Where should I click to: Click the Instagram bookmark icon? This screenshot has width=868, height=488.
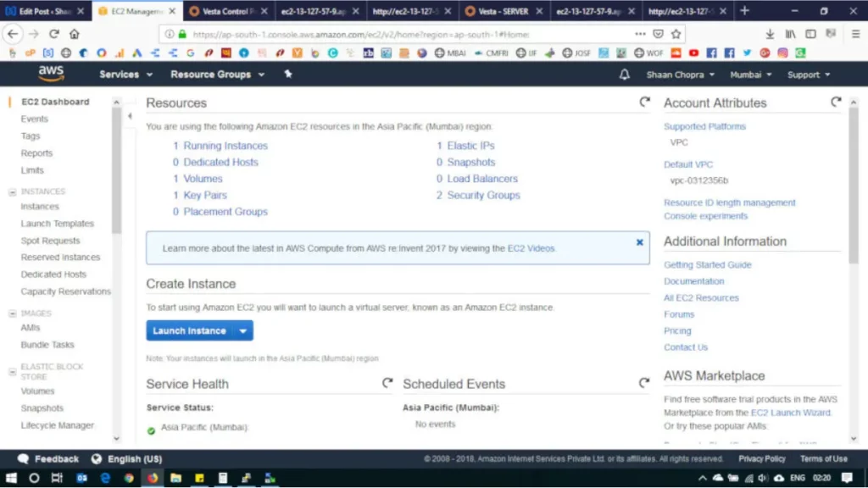(782, 53)
